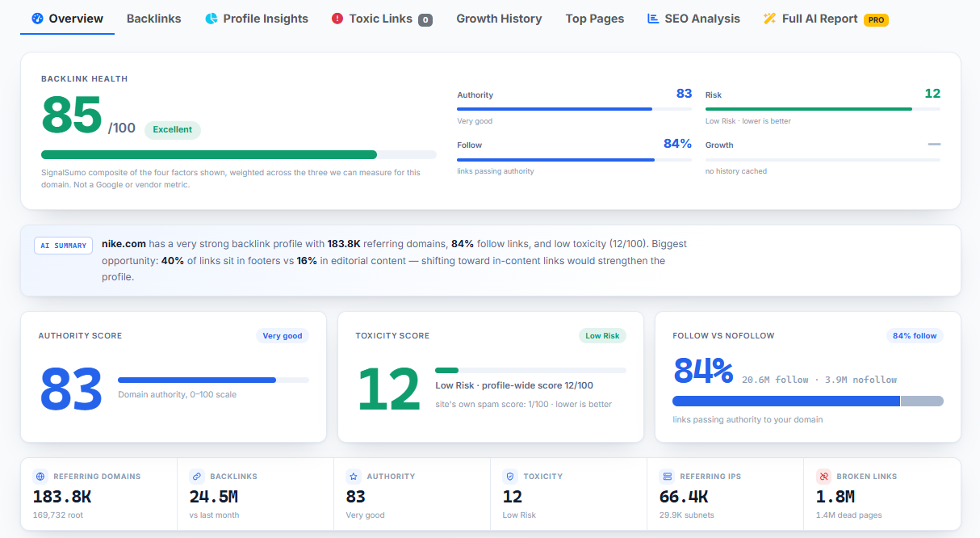Viewport: 980px width, 538px height.
Task: Click the '29.9K subnets' text
Action: (686, 515)
